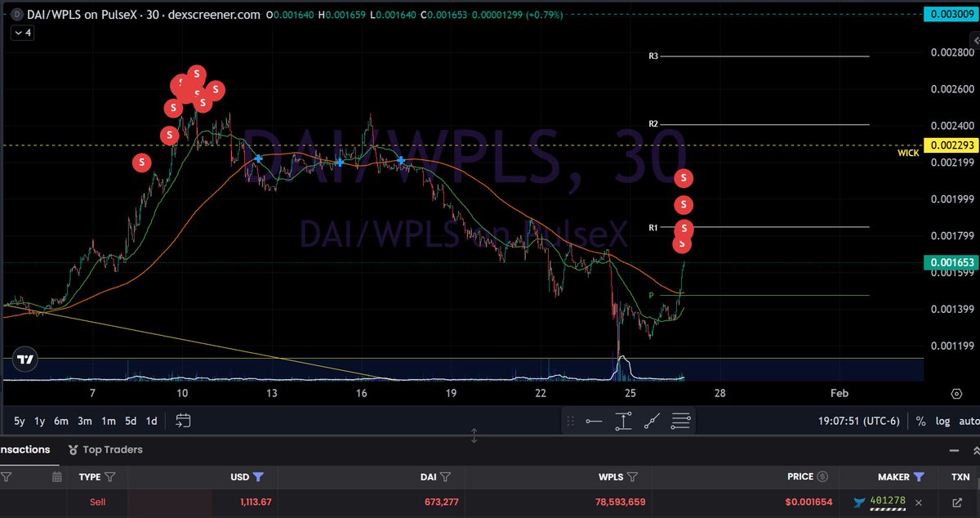Click the blue cross marker above date 13
This screenshot has height=518, width=980.
[x=259, y=159]
